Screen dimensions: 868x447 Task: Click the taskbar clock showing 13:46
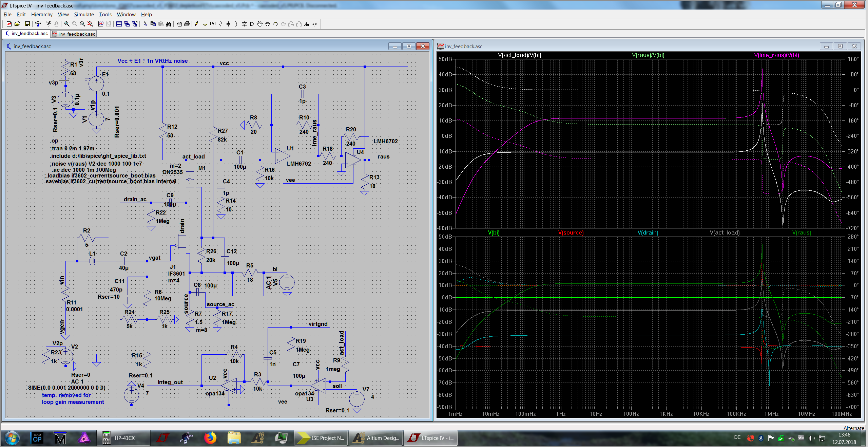(844, 438)
